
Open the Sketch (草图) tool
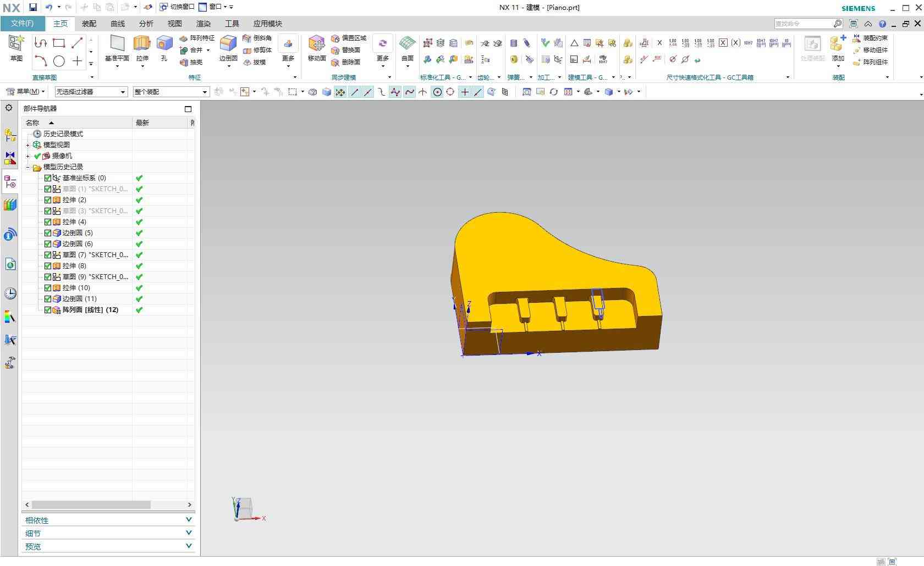[16, 48]
